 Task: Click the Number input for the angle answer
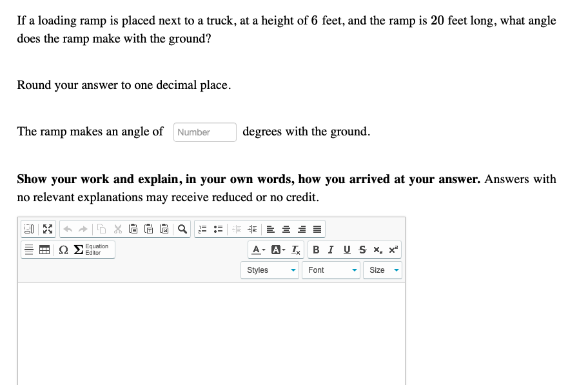(x=204, y=132)
